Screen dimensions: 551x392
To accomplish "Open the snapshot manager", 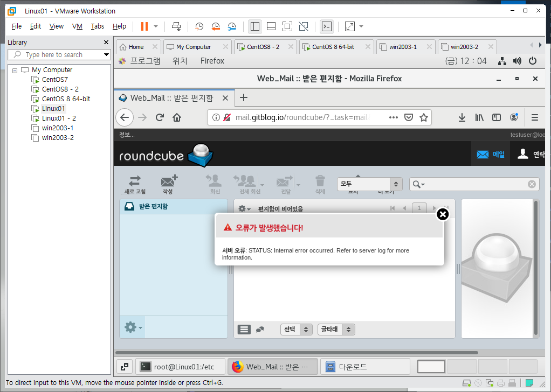I will coord(232,26).
